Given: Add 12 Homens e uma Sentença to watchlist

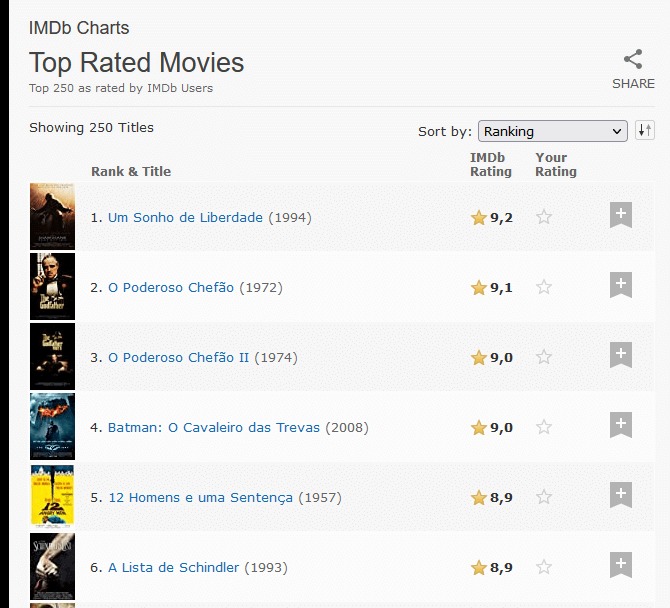Looking at the screenshot, I should tap(620, 495).
